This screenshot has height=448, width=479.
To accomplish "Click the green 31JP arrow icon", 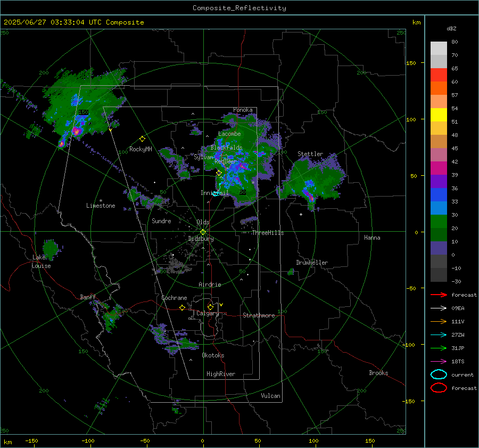I will [x=439, y=348].
